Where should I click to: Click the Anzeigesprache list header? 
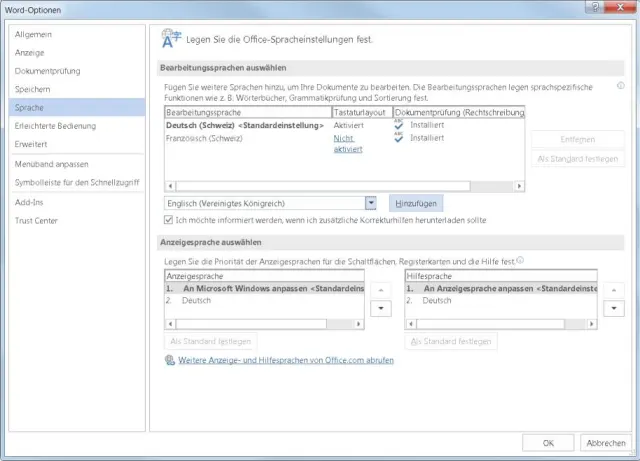click(x=264, y=276)
